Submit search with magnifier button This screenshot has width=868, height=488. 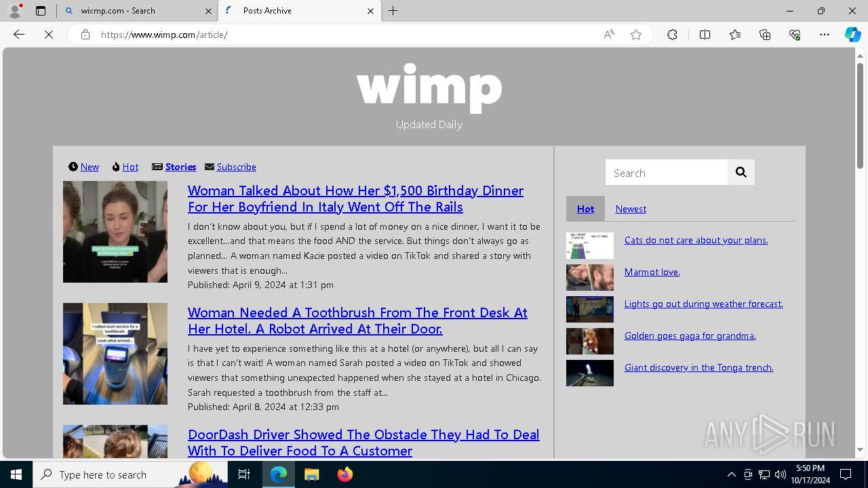[741, 173]
